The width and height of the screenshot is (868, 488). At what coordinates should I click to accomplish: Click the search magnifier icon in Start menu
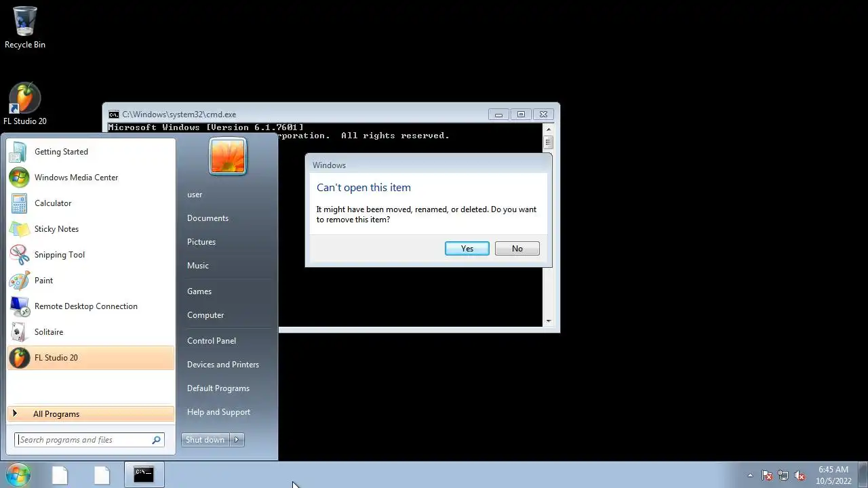(x=157, y=440)
